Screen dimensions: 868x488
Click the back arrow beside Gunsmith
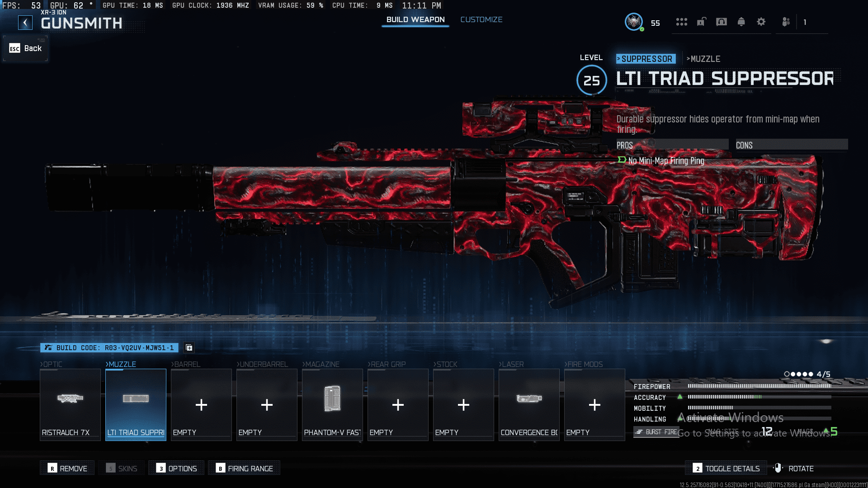25,23
